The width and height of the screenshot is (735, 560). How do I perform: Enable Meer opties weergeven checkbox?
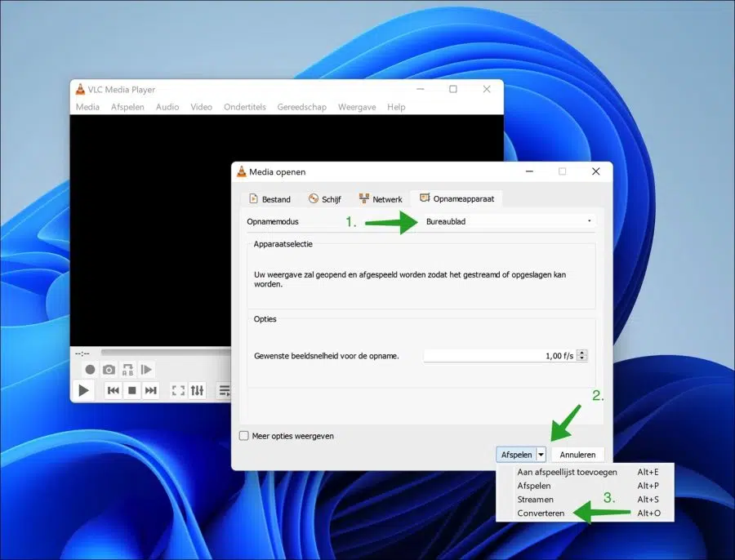point(243,436)
